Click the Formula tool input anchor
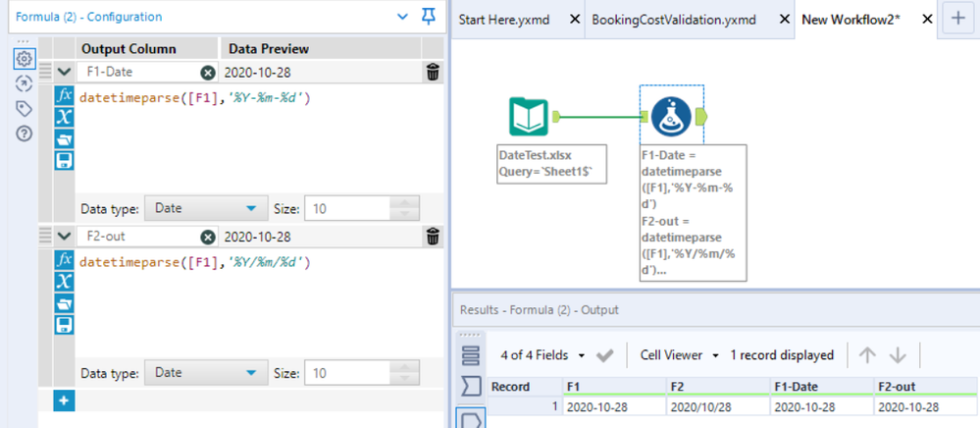Image resolution: width=980 pixels, height=428 pixels. pyautogui.click(x=645, y=117)
